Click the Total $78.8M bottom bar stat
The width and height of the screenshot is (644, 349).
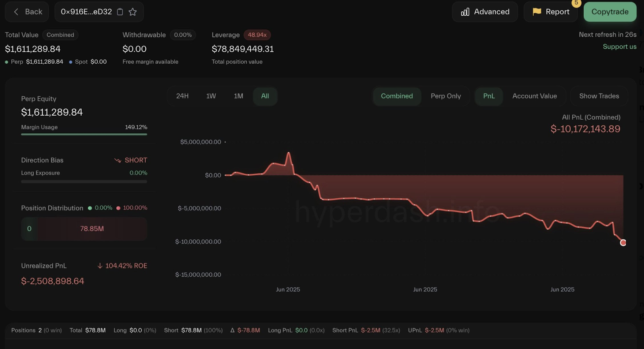pos(88,330)
